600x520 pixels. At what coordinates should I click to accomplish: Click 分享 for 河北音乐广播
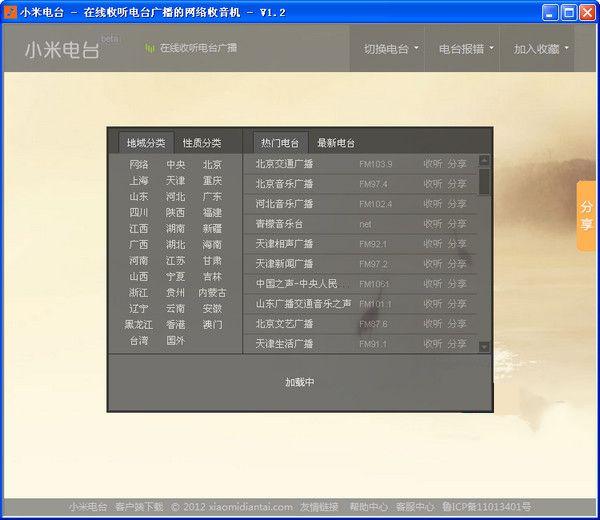pos(457,204)
